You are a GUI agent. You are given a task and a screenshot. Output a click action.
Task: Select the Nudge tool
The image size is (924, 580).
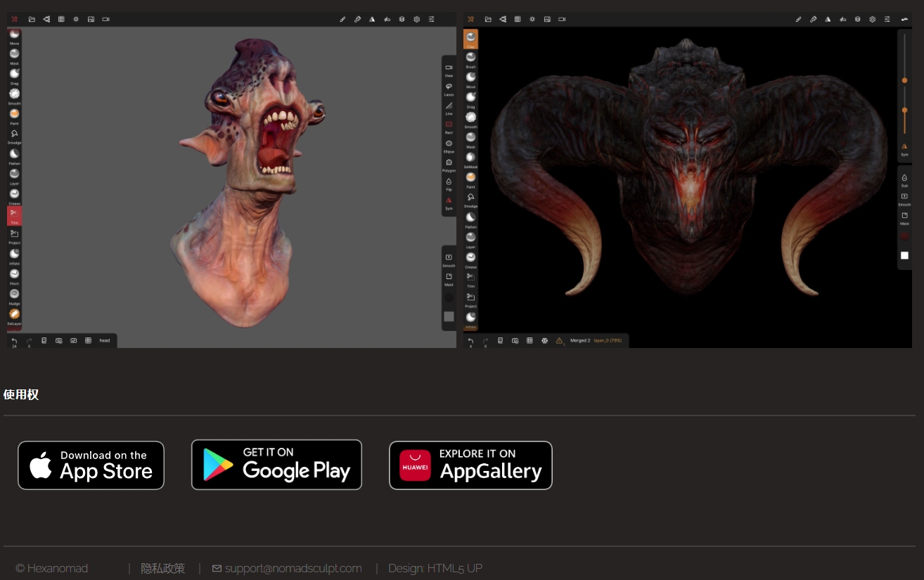click(x=14, y=294)
